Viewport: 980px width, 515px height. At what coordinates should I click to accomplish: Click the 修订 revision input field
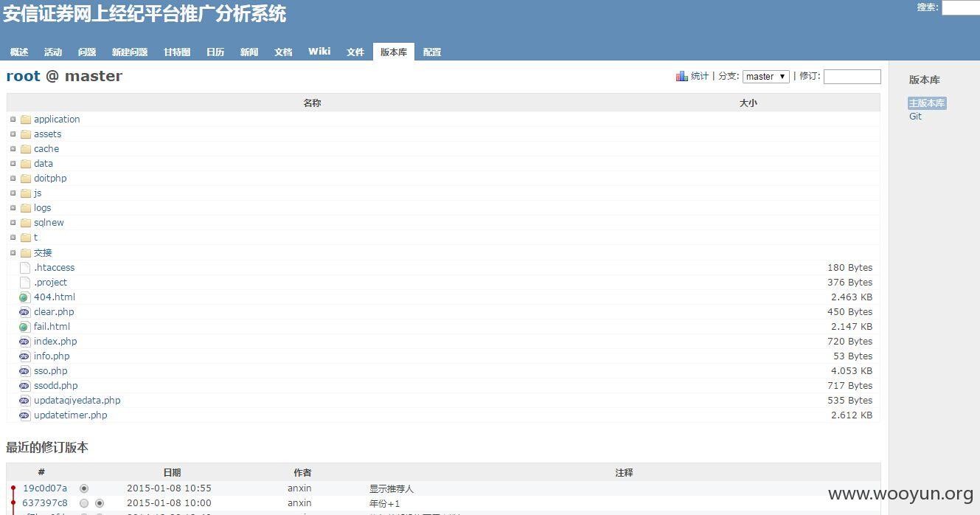coord(852,76)
